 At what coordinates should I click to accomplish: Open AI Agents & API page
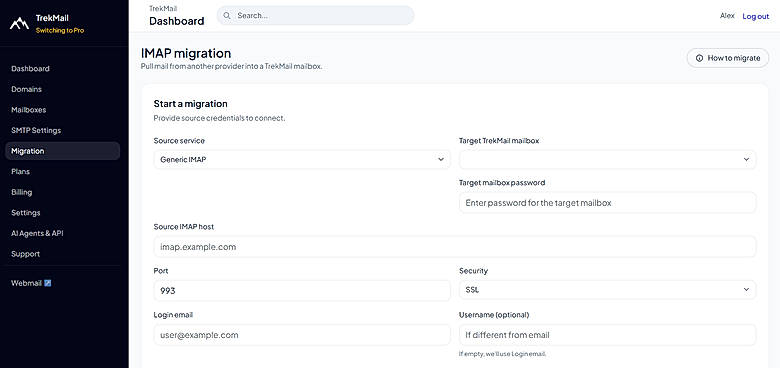37,233
